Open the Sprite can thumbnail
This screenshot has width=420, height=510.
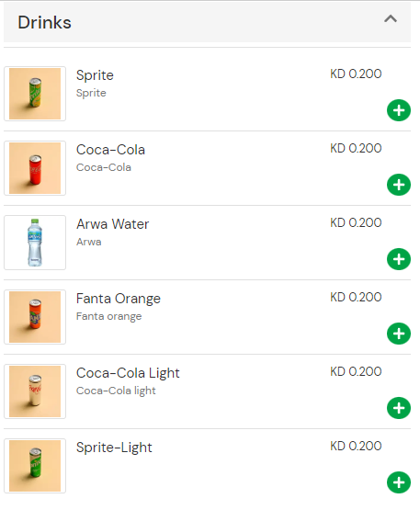click(35, 94)
